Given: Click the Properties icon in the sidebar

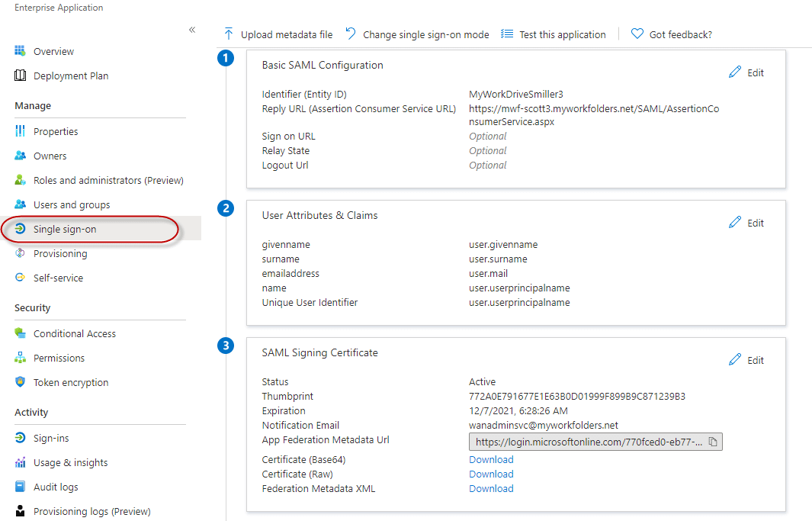Looking at the screenshot, I should [21, 131].
